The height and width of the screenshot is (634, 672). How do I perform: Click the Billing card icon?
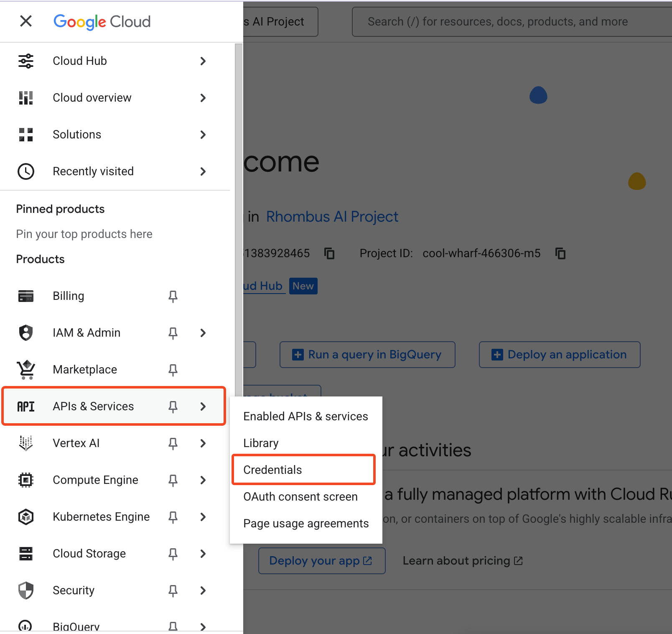(x=26, y=296)
